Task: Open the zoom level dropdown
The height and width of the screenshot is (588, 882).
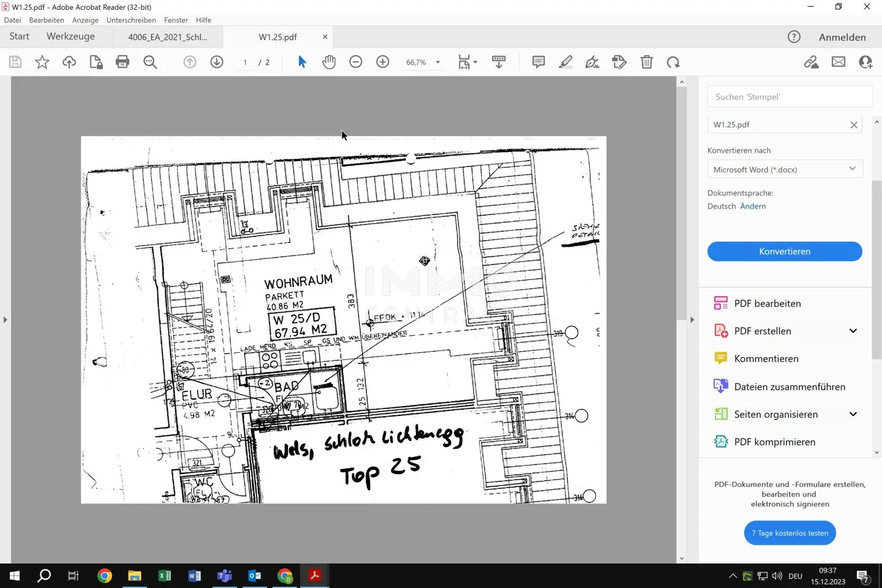Action: (438, 62)
